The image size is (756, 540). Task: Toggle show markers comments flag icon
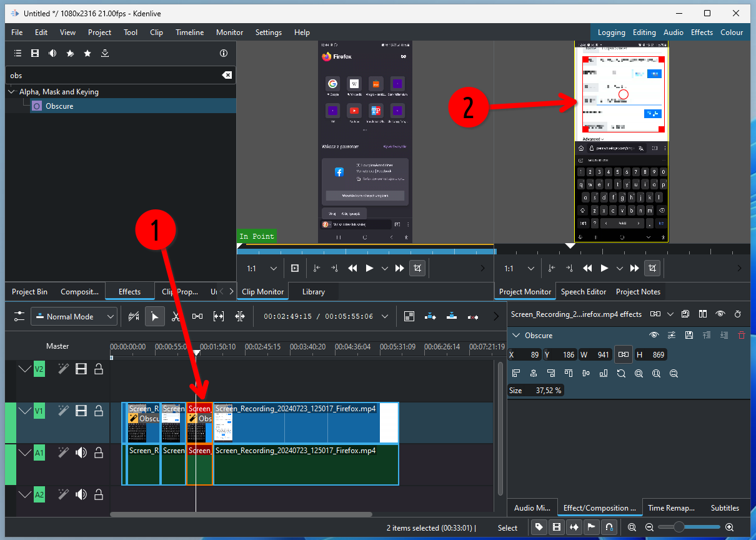(x=592, y=527)
